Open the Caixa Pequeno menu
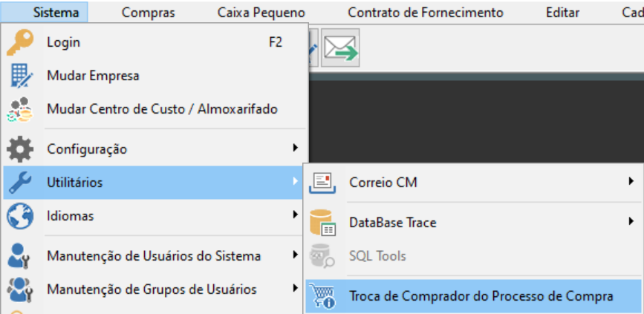This screenshot has height=314, width=644. pyautogui.click(x=261, y=13)
